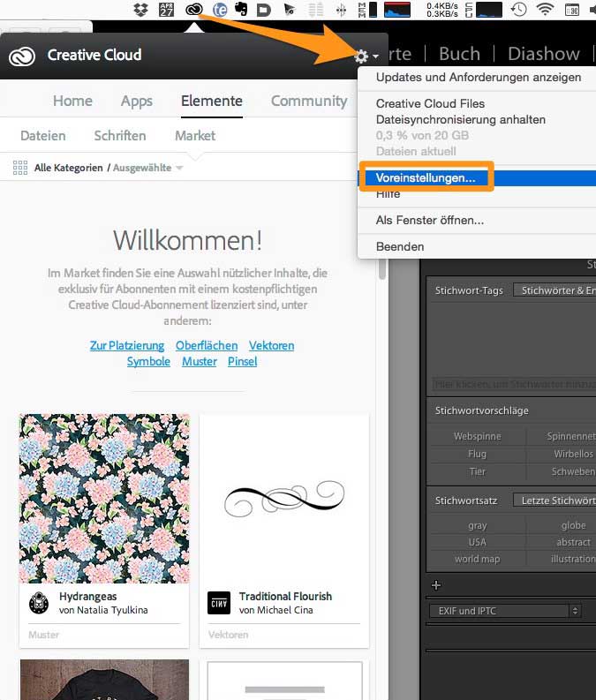Select the Market sub-tab
Screen dimensions: 596x700
click(x=195, y=136)
